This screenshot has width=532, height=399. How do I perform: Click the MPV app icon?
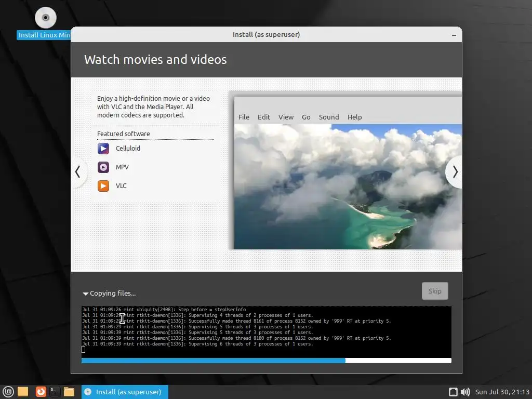point(103,167)
